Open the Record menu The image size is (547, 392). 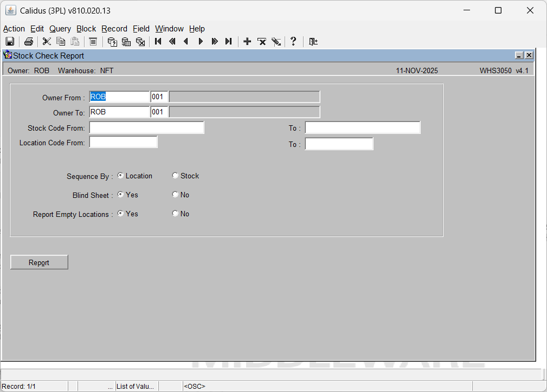[114, 29]
